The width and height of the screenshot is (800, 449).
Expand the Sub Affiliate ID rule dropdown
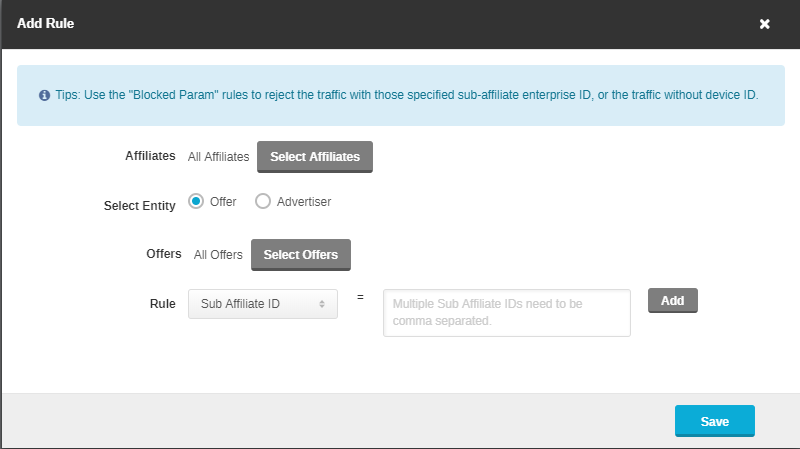262,303
